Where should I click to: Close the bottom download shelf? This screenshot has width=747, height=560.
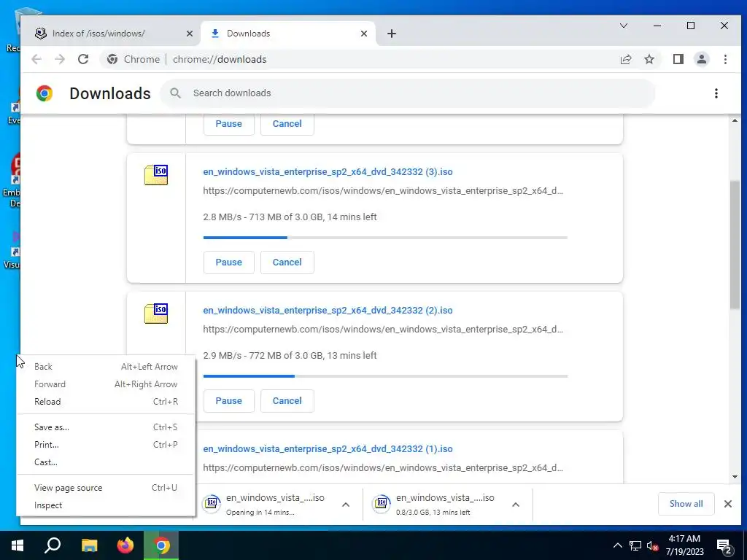click(728, 504)
